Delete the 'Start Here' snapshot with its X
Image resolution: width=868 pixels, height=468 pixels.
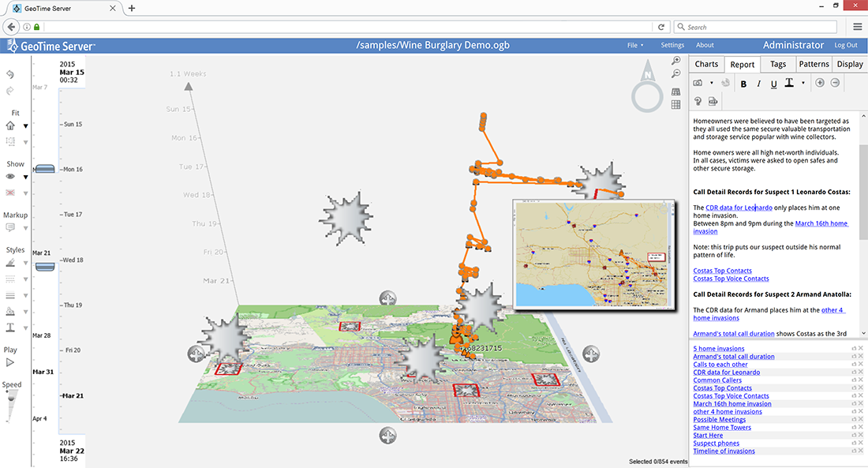[861, 436]
